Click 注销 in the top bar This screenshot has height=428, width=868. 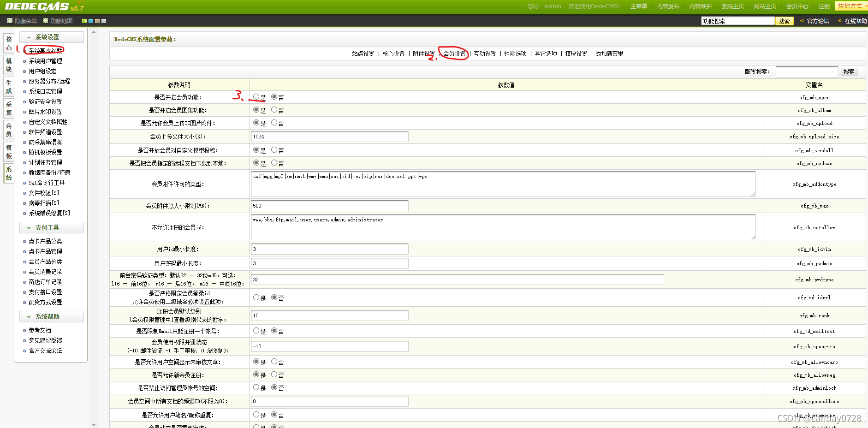tap(824, 6)
